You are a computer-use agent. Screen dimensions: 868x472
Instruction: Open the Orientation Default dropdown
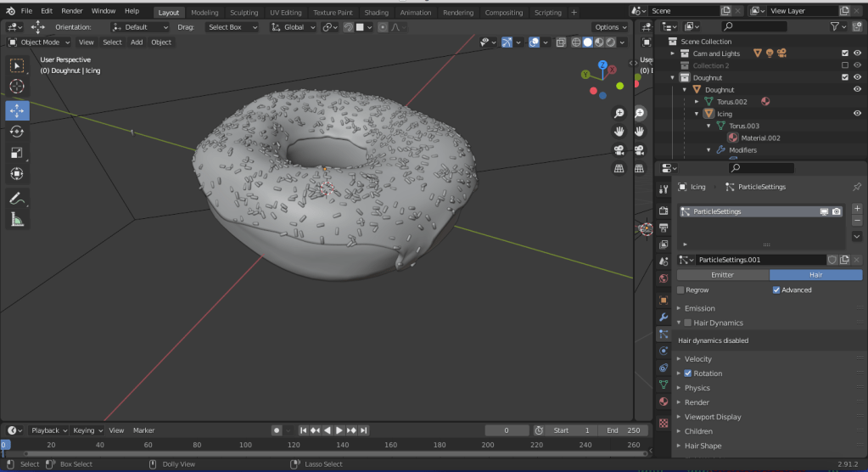[x=141, y=27]
